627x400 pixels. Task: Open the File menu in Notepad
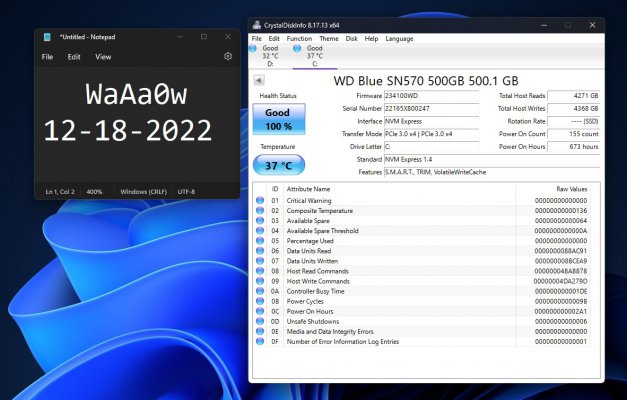pyautogui.click(x=47, y=57)
